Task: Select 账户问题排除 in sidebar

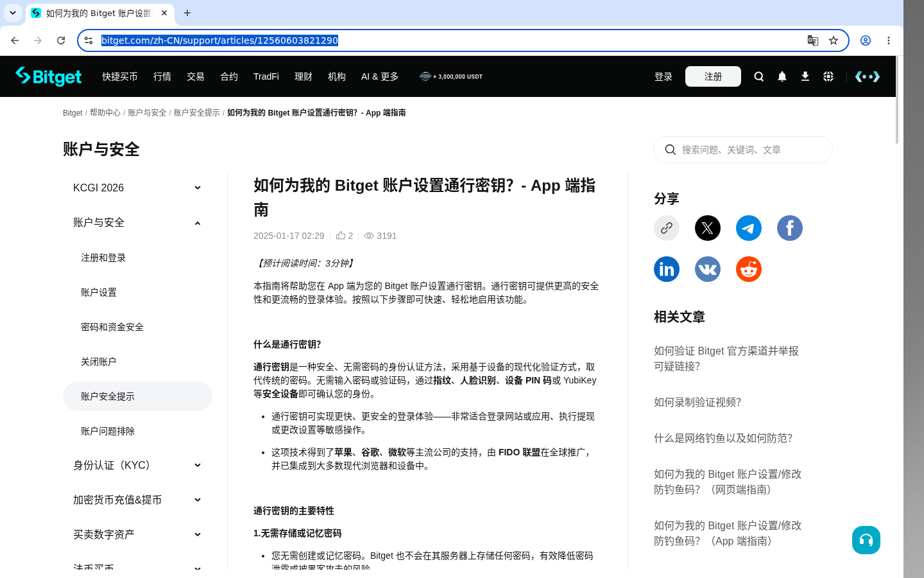Action: tap(137, 431)
